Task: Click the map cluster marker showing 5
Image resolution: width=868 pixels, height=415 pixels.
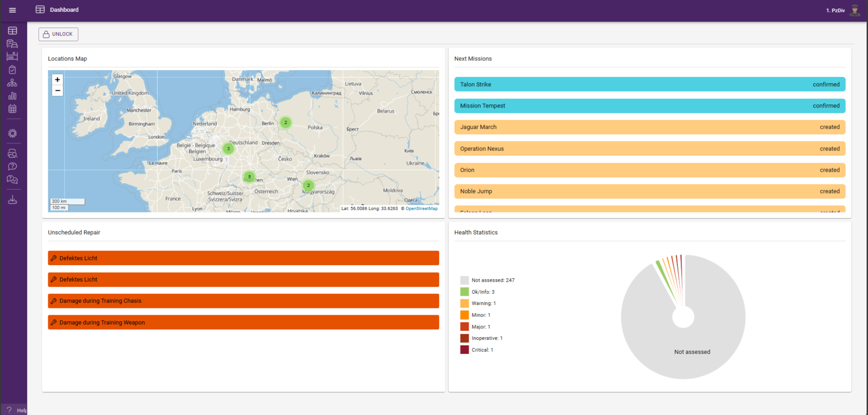Action: (x=250, y=177)
